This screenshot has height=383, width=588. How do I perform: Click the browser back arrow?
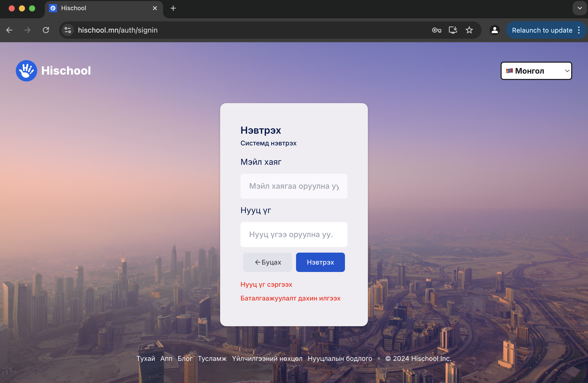point(9,30)
